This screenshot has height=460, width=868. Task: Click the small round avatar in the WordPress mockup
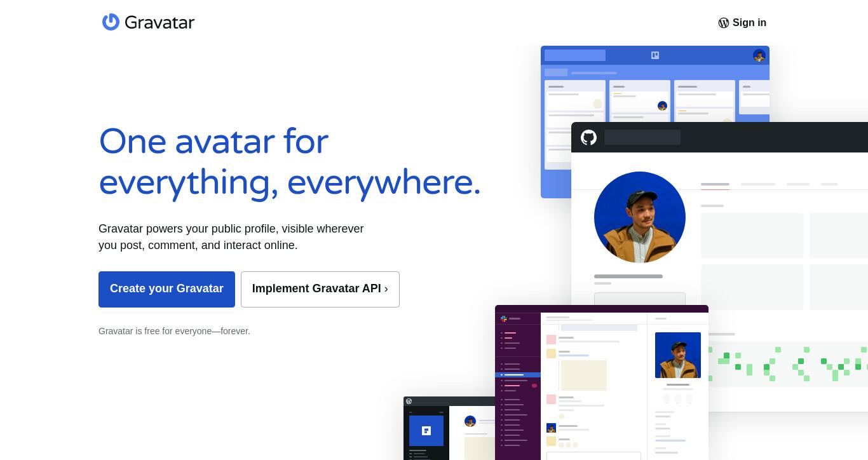470,421
